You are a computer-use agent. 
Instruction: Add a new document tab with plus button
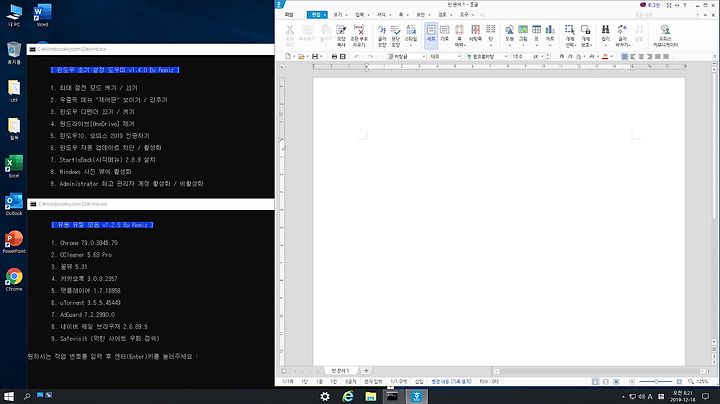tap(366, 370)
